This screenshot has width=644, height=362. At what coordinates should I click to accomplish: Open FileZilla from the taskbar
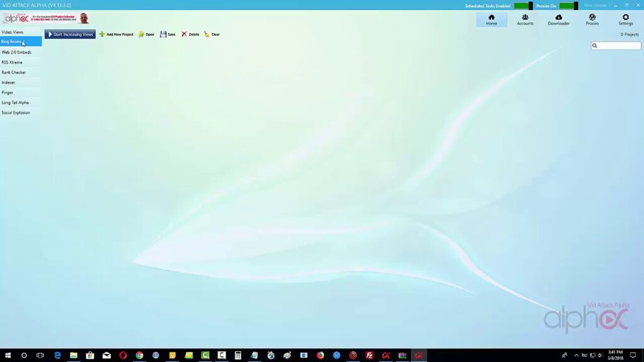369,356
